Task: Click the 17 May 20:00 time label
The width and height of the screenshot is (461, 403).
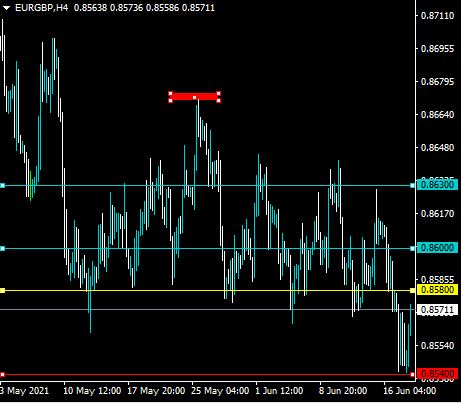Action: [x=156, y=391]
